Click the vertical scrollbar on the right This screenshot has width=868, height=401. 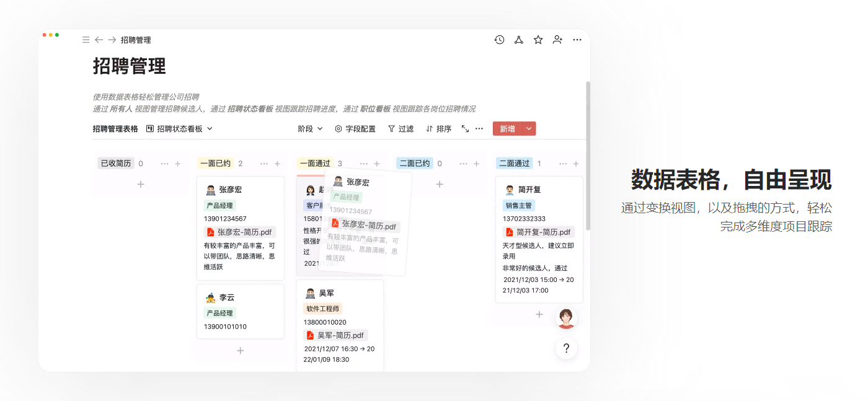[x=588, y=155]
